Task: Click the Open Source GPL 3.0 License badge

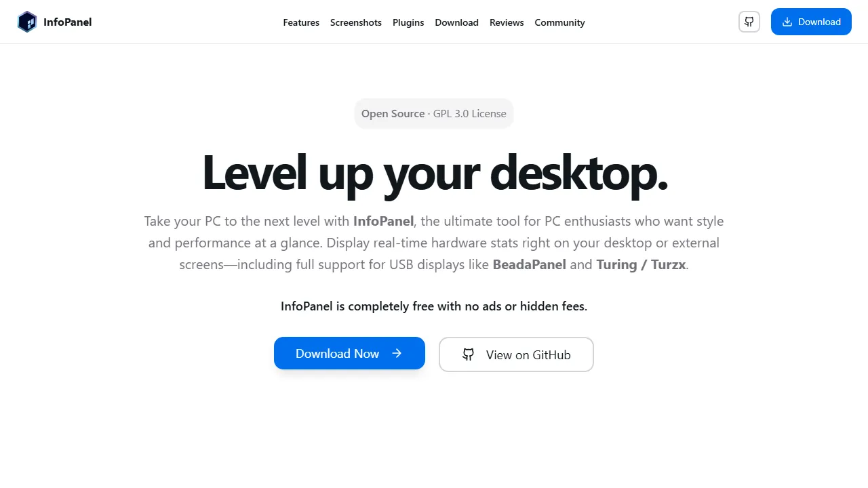Action: click(x=434, y=114)
